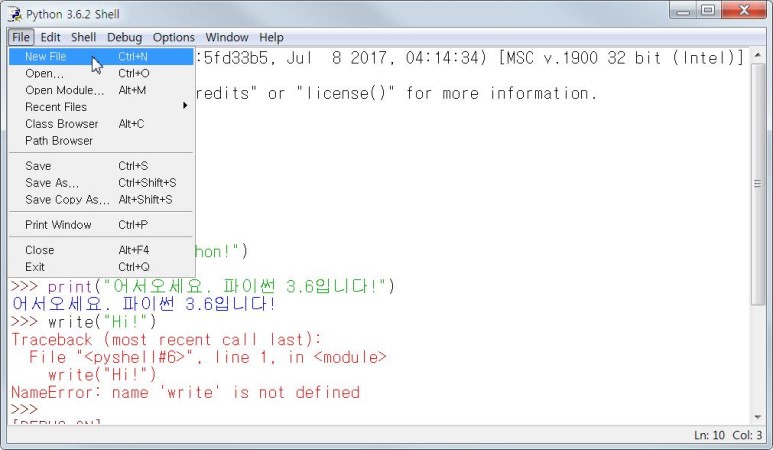Choose Exit in the File menu
773x450 pixels.
[101, 267]
